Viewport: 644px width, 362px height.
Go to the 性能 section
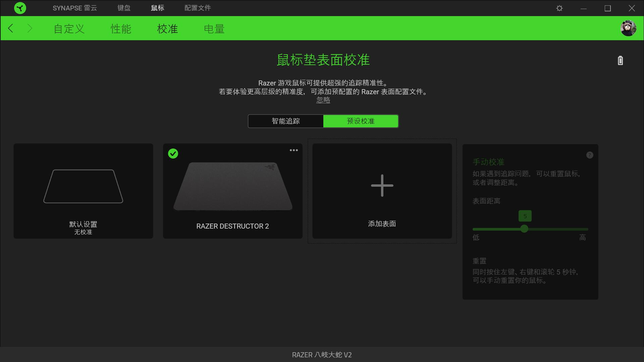point(121,29)
